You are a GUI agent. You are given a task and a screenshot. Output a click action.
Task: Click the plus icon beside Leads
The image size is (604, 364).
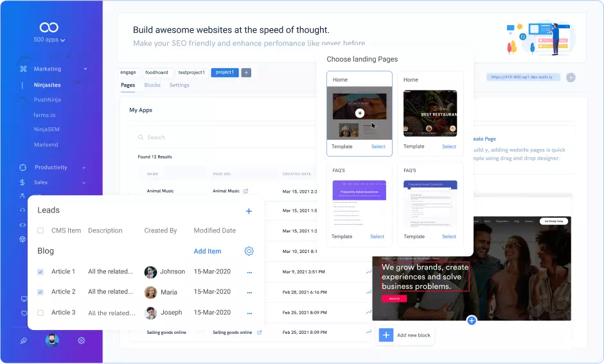249,211
